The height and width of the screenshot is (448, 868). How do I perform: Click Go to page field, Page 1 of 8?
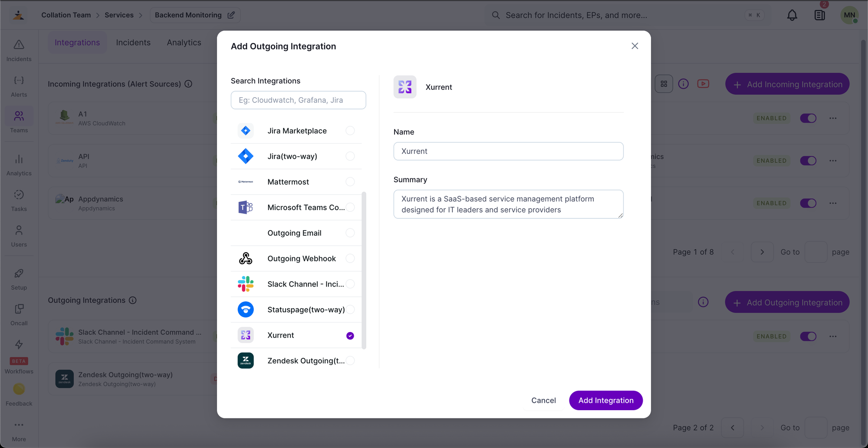[816, 252]
